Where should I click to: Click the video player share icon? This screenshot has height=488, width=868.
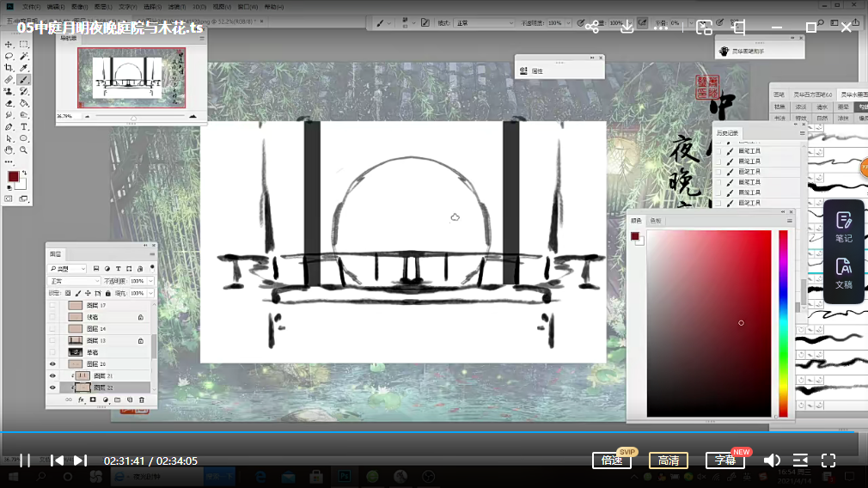(x=592, y=27)
